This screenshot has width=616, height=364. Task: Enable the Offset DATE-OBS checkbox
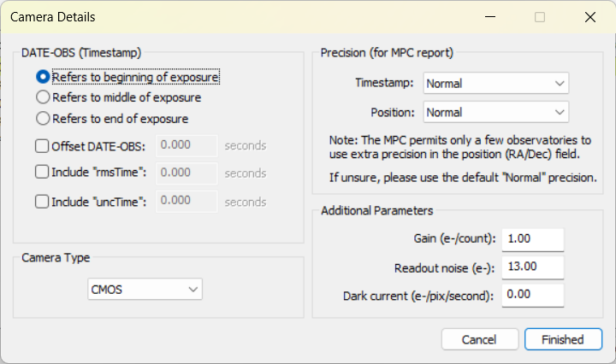(x=42, y=146)
